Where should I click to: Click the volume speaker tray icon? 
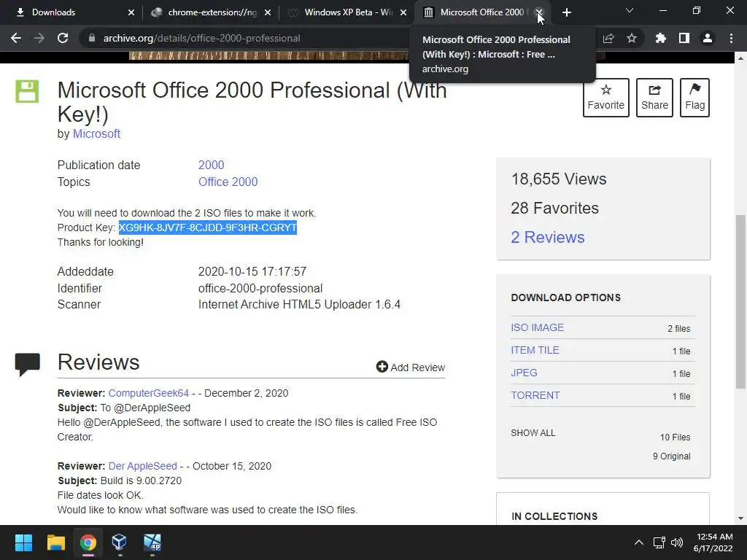pyautogui.click(x=676, y=542)
